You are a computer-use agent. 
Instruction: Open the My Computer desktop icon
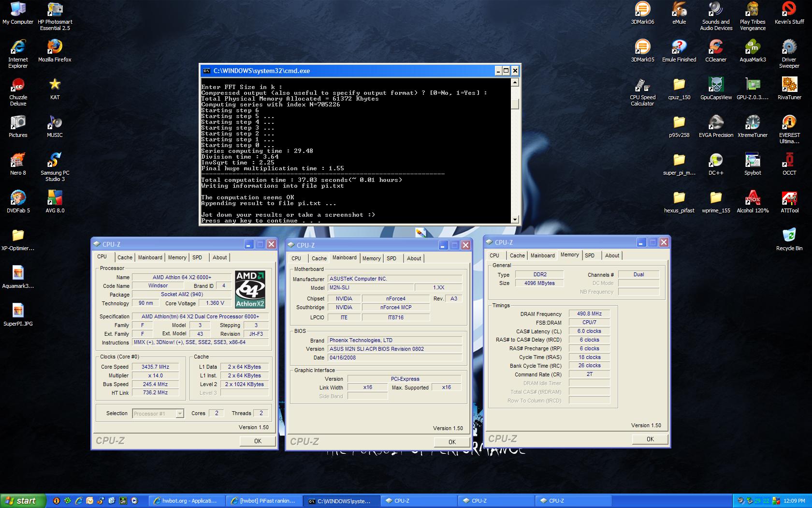click(x=18, y=13)
